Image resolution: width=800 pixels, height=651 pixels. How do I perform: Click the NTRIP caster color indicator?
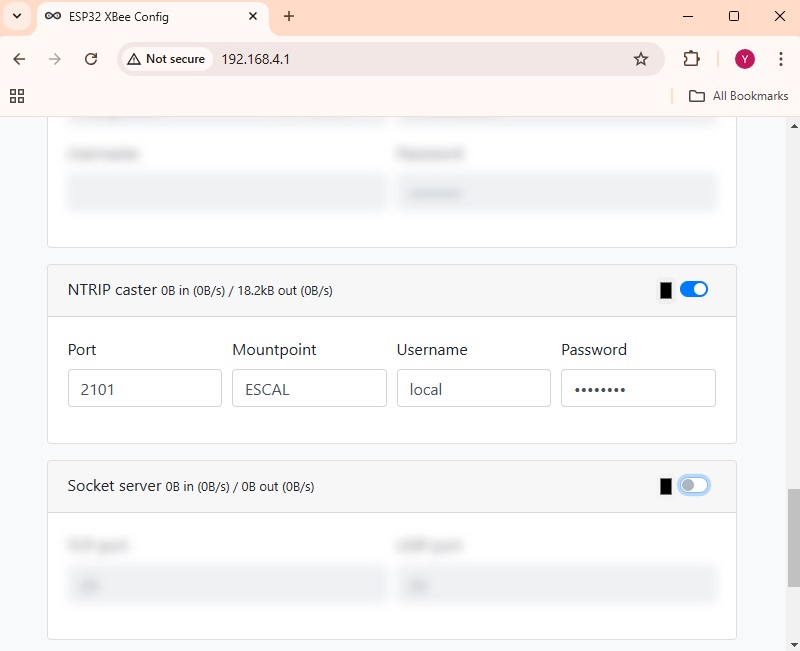(666, 290)
